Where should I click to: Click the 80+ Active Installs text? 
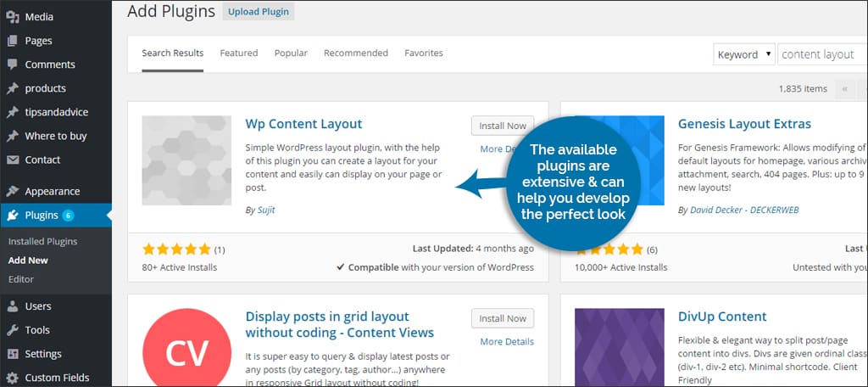click(180, 267)
